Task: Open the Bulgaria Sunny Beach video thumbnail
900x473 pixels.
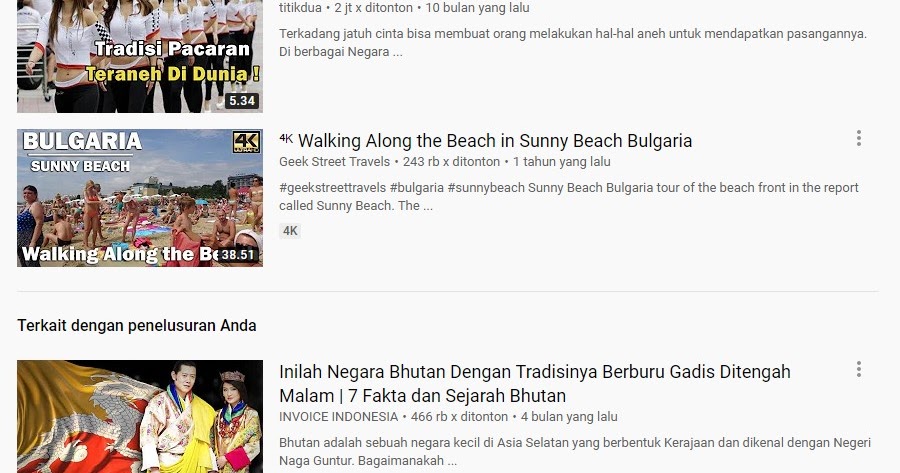Action: pos(140,198)
